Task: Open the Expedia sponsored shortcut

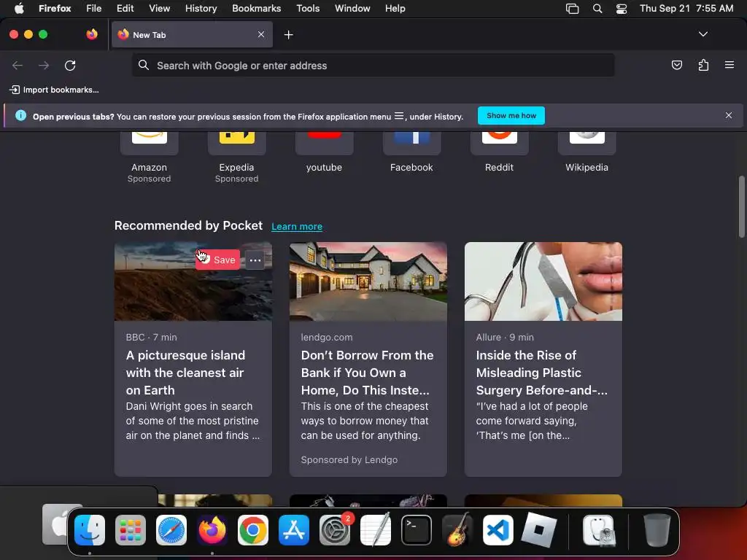Action: 237,157
